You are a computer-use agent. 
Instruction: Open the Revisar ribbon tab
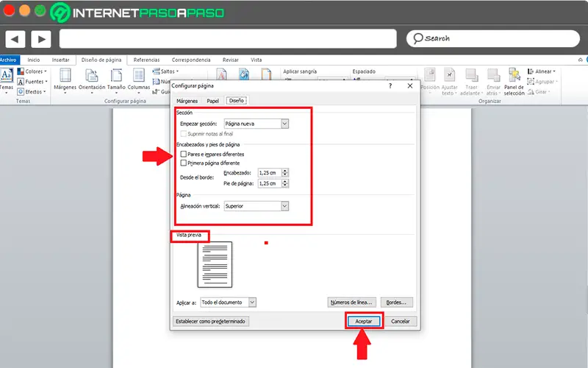pos(230,60)
